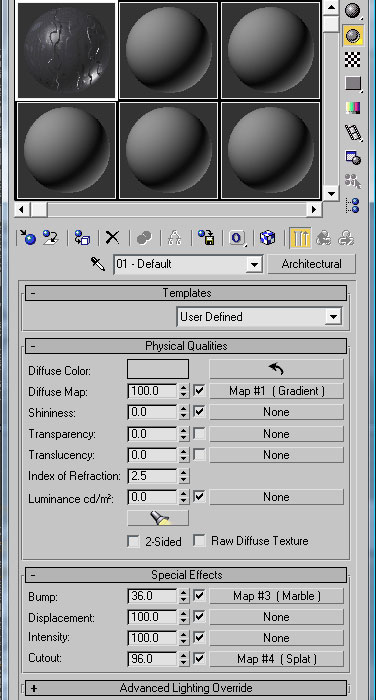
Task: Click the Diffuse Map amount spinner arrows
Action: point(184,391)
